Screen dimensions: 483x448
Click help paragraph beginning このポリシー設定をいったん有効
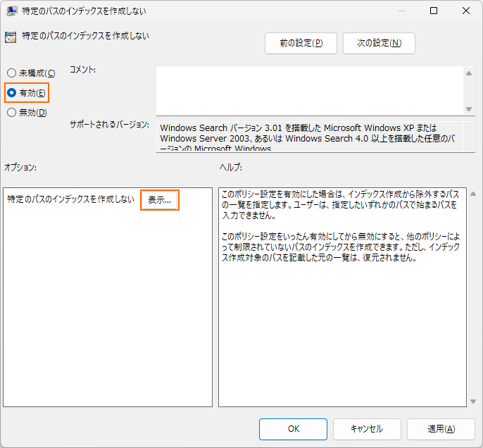(x=341, y=247)
